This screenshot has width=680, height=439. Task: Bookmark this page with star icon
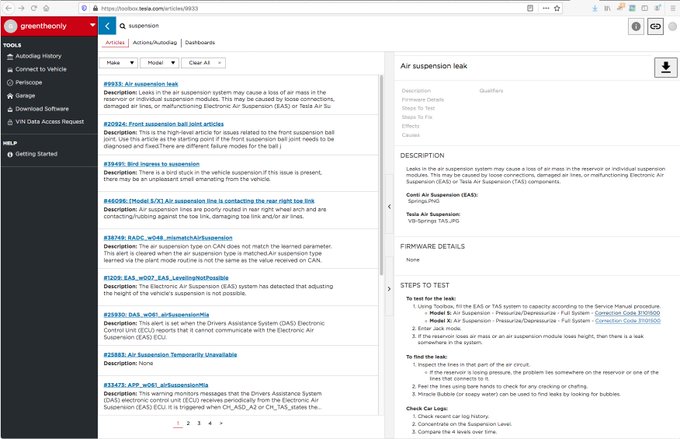(557, 8)
